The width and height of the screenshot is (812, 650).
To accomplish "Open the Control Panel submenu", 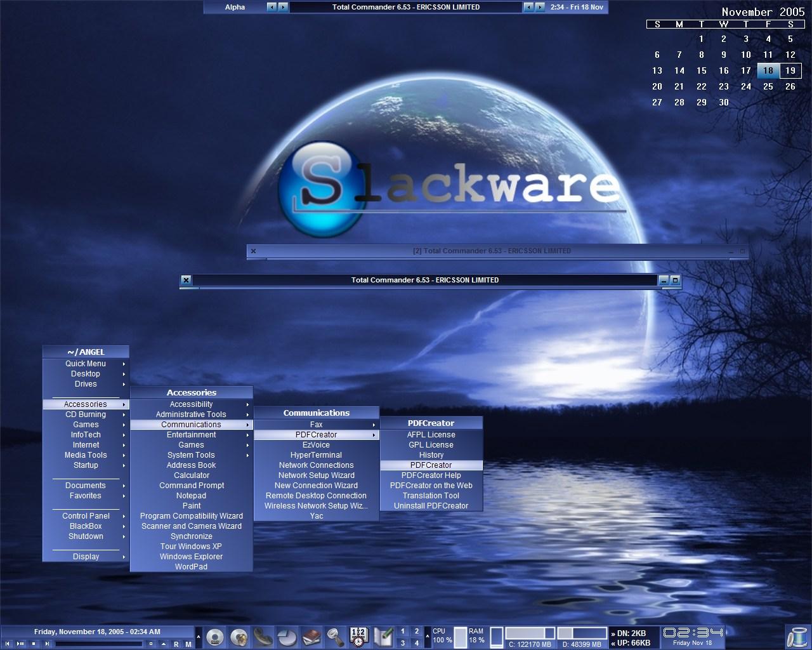I will tap(86, 516).
